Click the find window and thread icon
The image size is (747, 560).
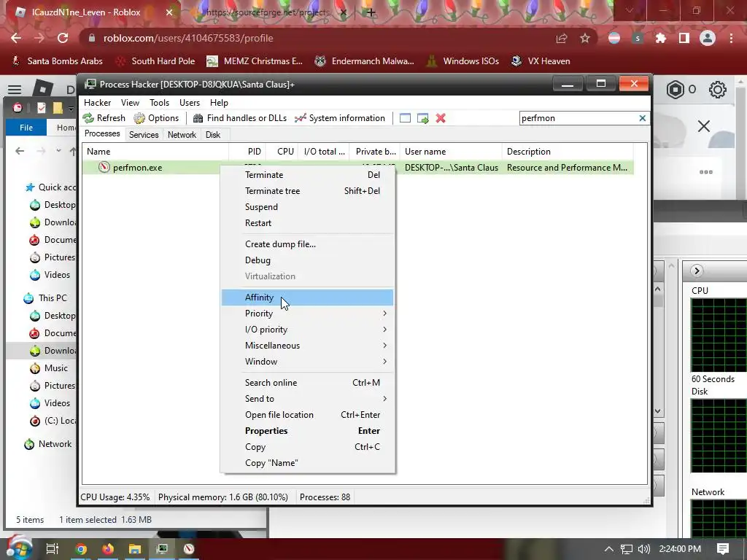tap(422, 118)
